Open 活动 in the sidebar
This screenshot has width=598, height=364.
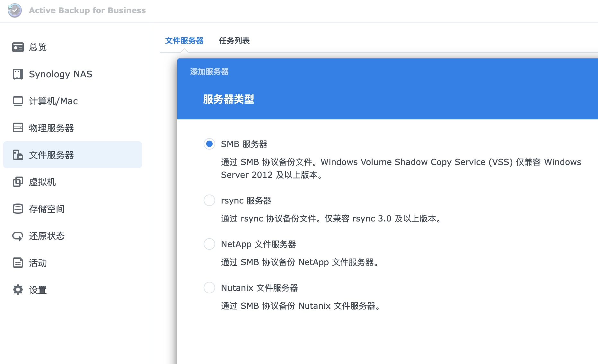point(73,263)
